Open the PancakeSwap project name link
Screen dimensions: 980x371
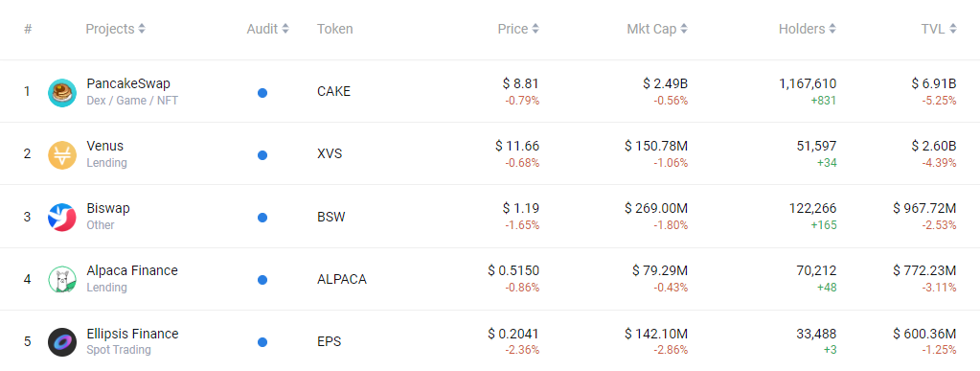pos(128,83)
